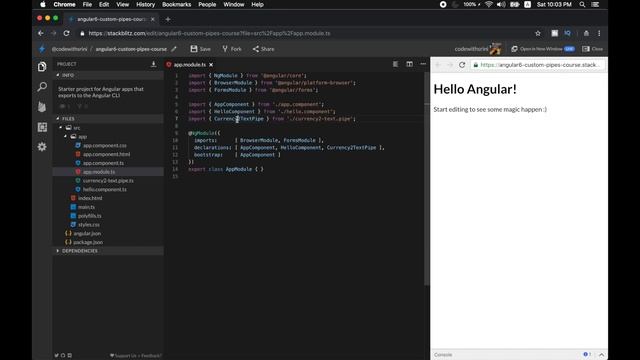Download the project using the arrow icon
Screen dimensions: 640x360
point(153,64)
